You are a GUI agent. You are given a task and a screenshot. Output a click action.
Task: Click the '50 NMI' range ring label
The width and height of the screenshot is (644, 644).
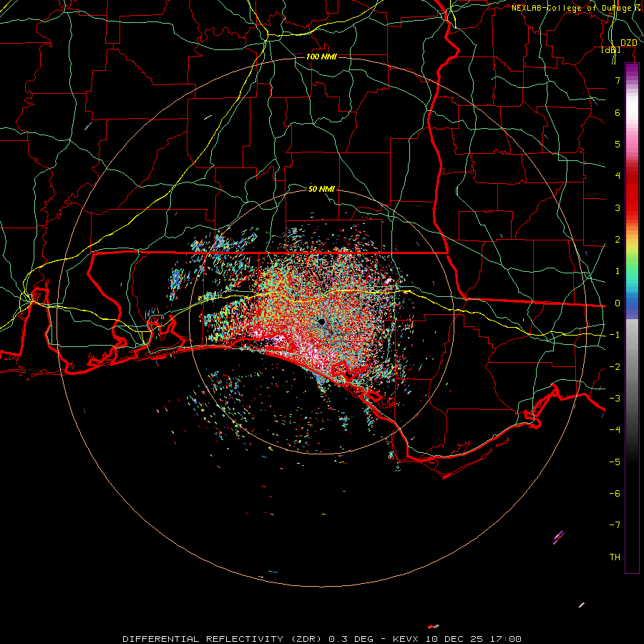(x=321, y=189)
